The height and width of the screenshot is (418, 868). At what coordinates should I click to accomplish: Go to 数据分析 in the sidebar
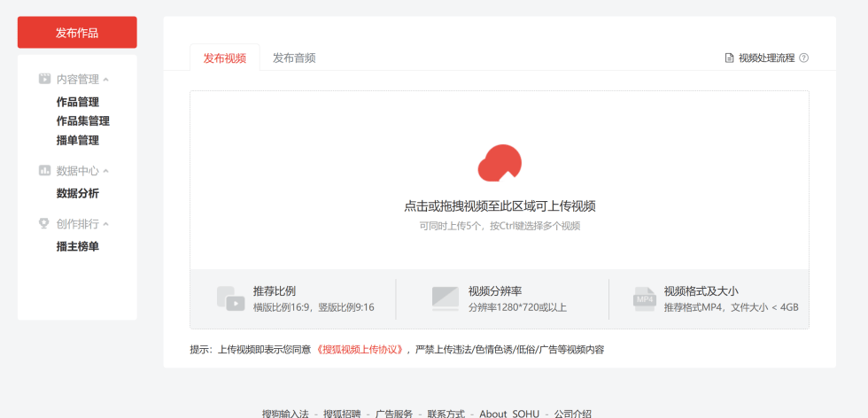[78, 193]
